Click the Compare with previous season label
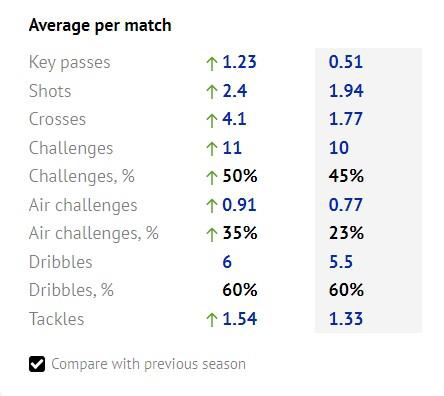 (x=149, y=364)
